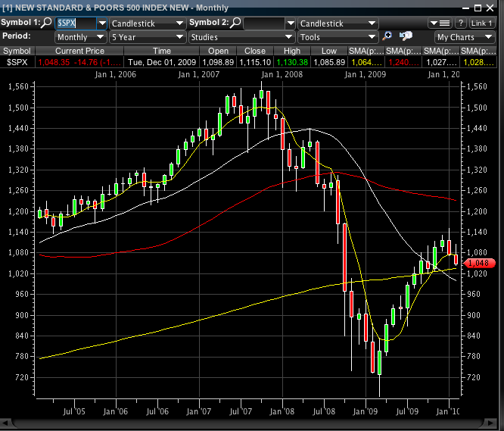
Task: Click the zoom reset icon beside Tools
Action: point(406,36)
